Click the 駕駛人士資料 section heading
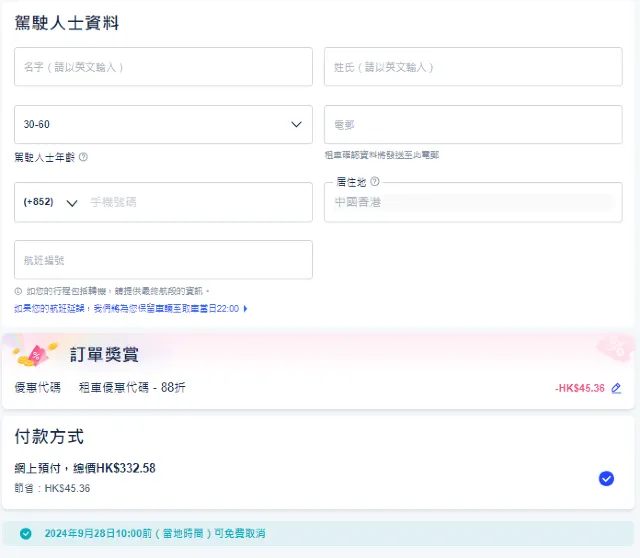 67,23
